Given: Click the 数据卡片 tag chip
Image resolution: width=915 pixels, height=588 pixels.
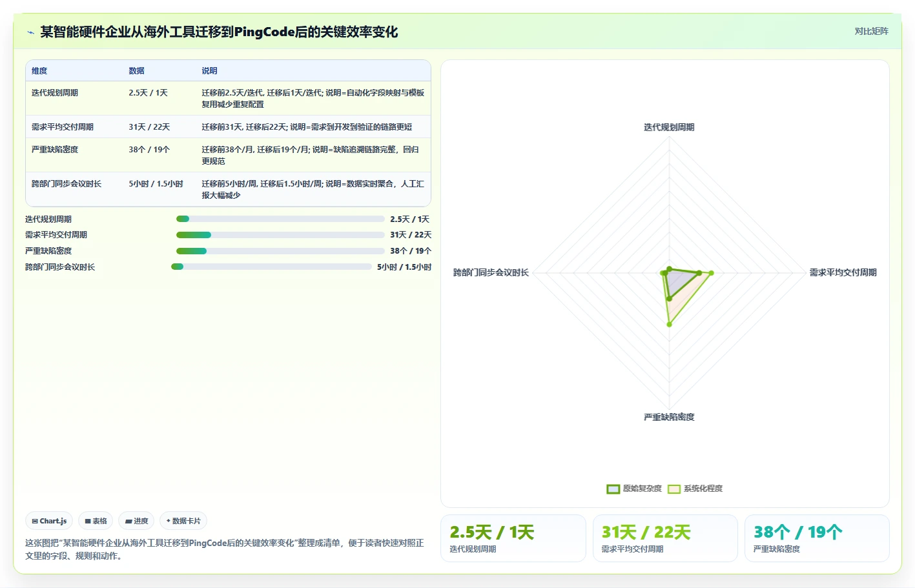Looking at the screenshot, I should 183,521.
